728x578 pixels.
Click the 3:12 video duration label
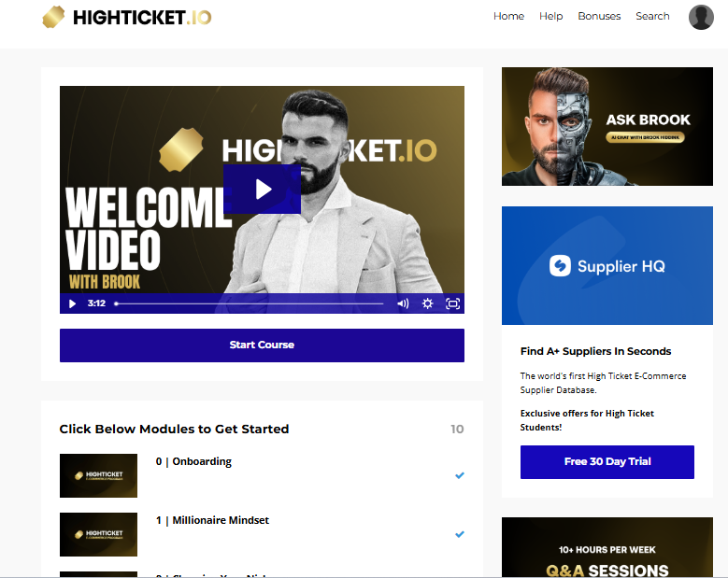(96, 303)
